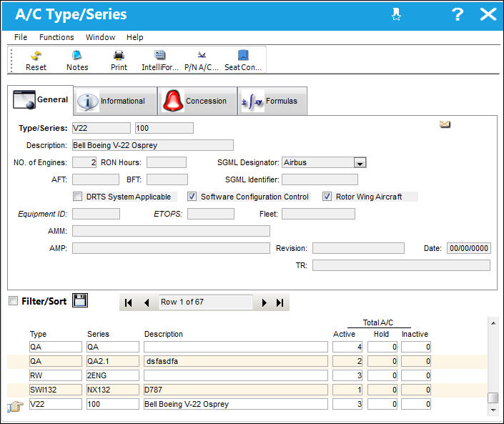This screenshot has width=504, height=424.
Task: Select the RW type row cell
Action: pos(56,375)
